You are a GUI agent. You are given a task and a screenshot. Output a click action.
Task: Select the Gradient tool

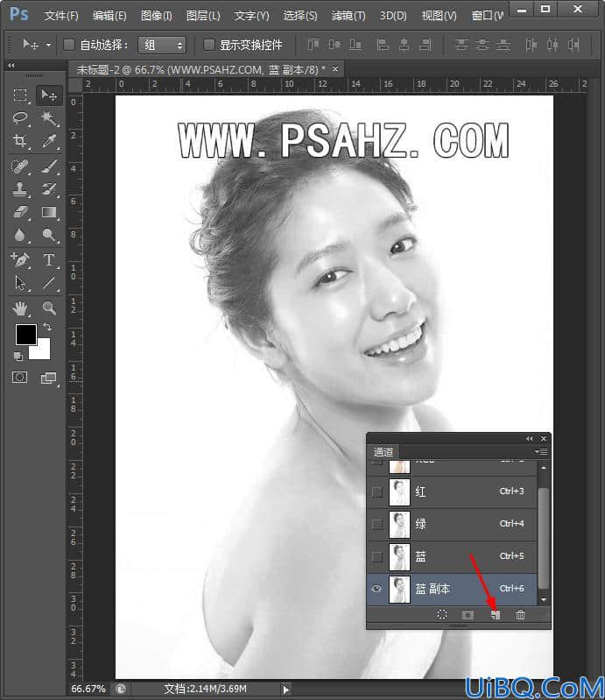(x=48, y=212)
